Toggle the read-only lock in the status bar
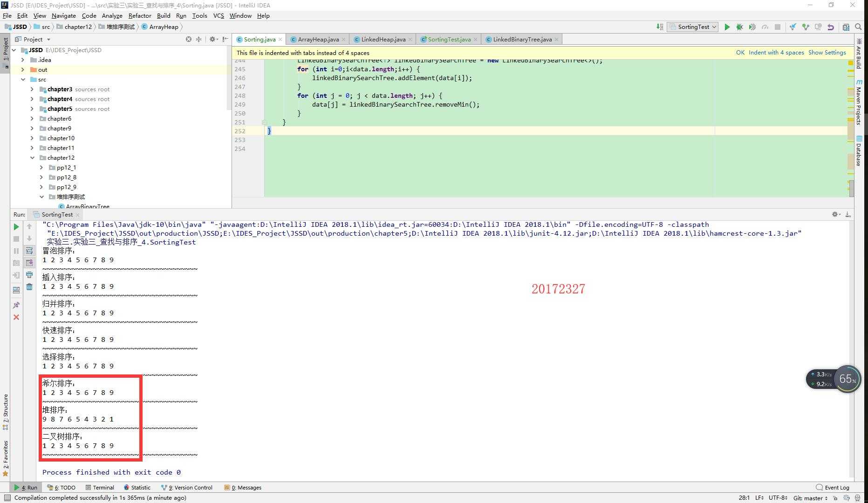The height and width of the screenshot is (503, 868). tap(835, 498)
